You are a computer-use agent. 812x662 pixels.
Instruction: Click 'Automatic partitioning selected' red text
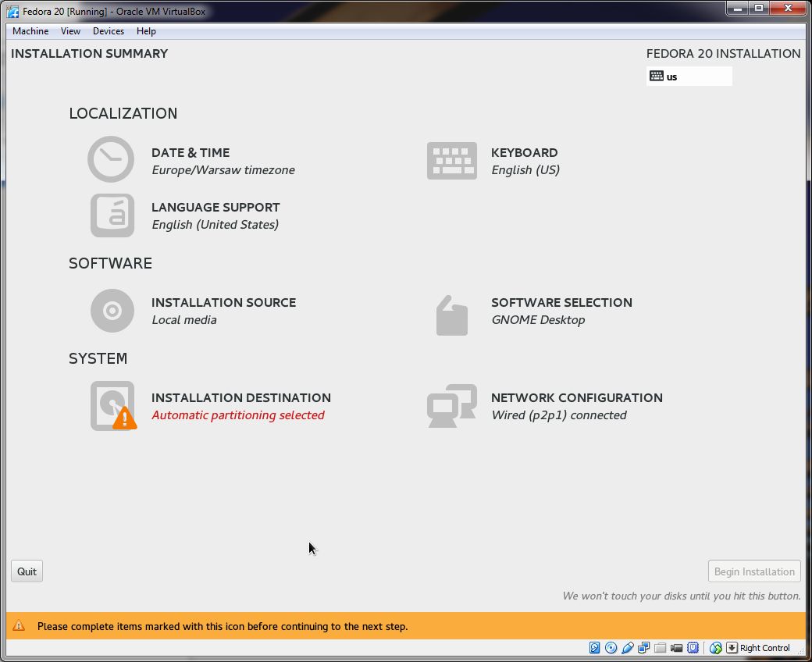coord(237,415)
